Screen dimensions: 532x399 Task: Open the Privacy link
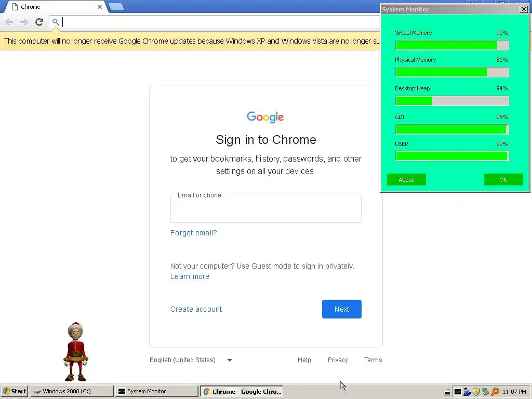tap(338, 360)
